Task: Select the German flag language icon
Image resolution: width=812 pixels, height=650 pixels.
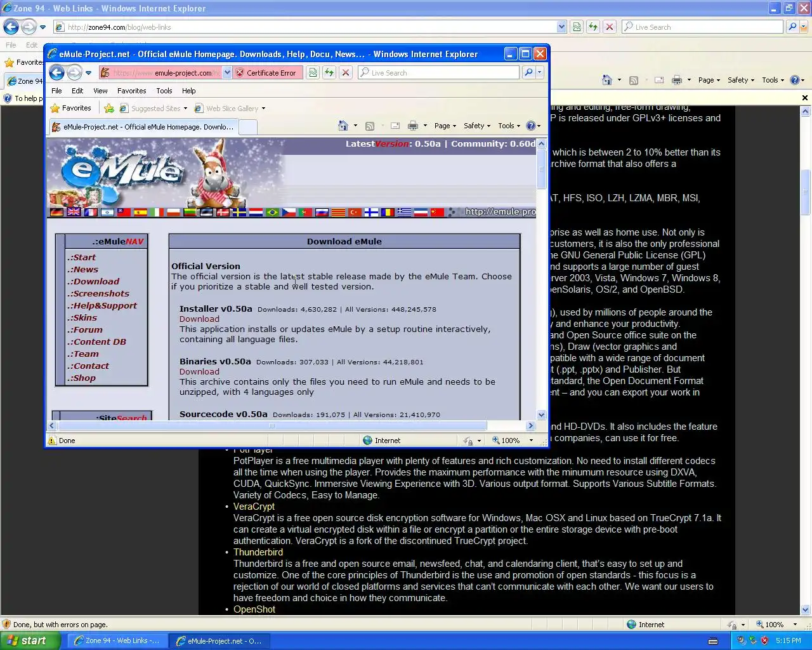Action: (57, 212)
